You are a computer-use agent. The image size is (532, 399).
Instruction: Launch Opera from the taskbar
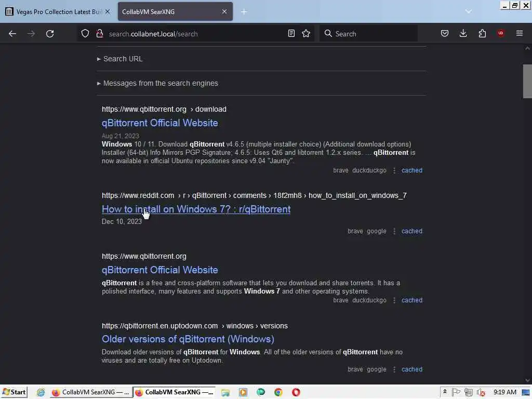[296, 393]
